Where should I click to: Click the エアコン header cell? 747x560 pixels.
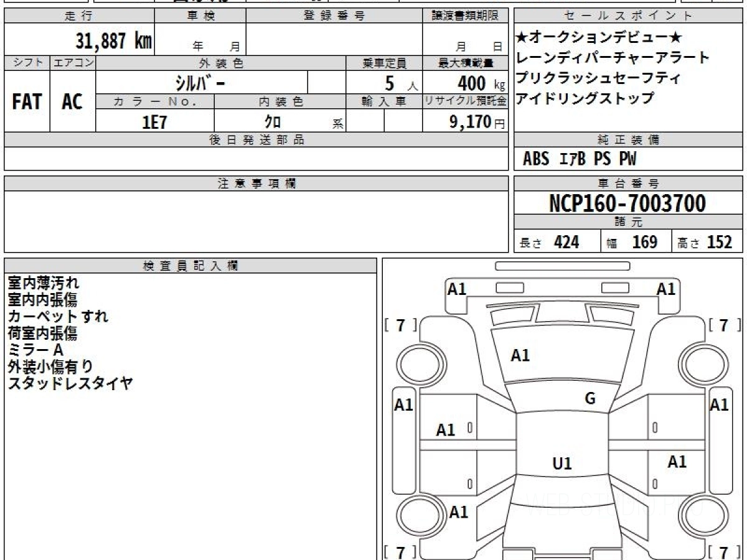(73, 63)
